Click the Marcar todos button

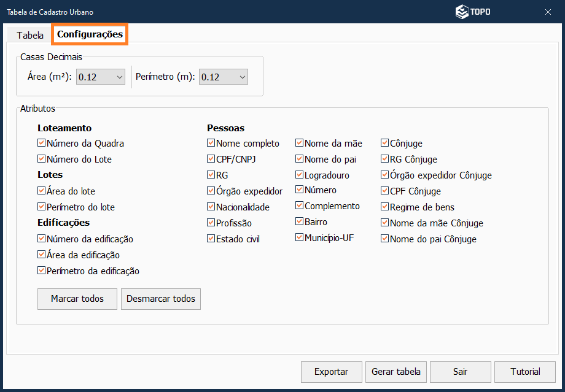click(77, 299)
